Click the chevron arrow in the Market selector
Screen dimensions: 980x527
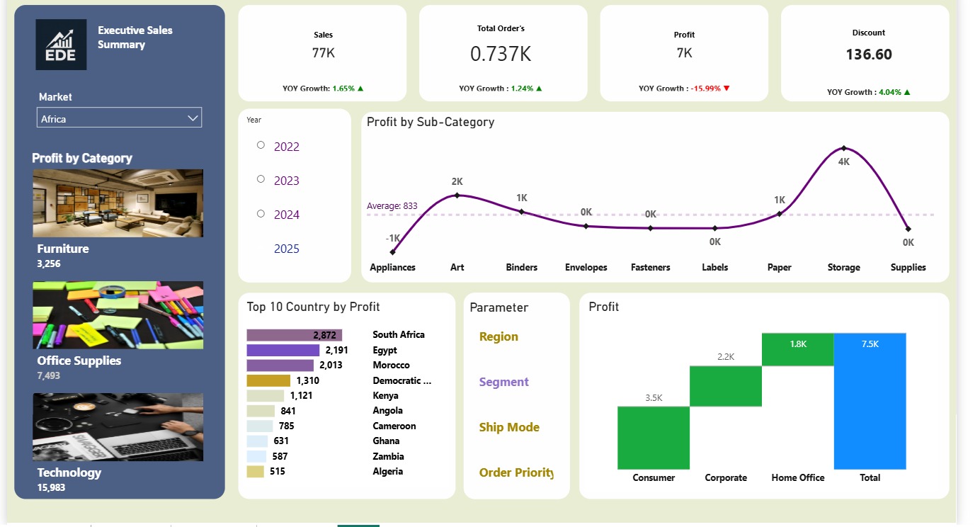(x=193, y=118)
